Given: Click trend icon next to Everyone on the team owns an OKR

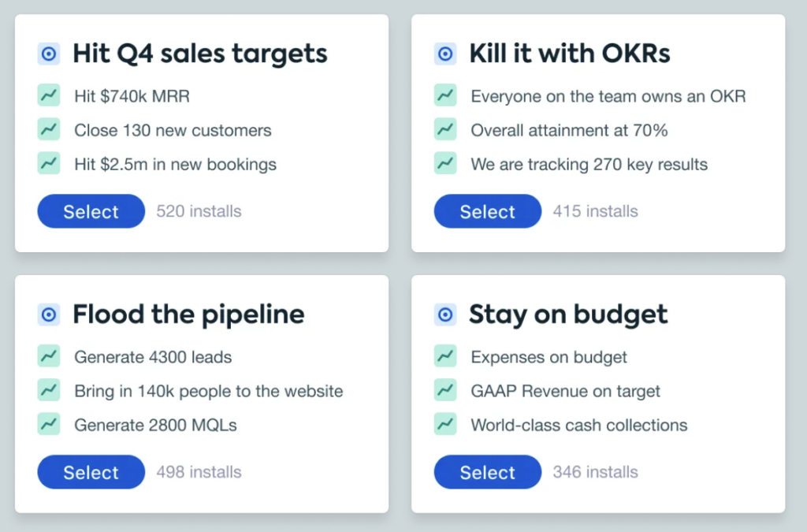Looking at the screenshot, I should [445, 95].
